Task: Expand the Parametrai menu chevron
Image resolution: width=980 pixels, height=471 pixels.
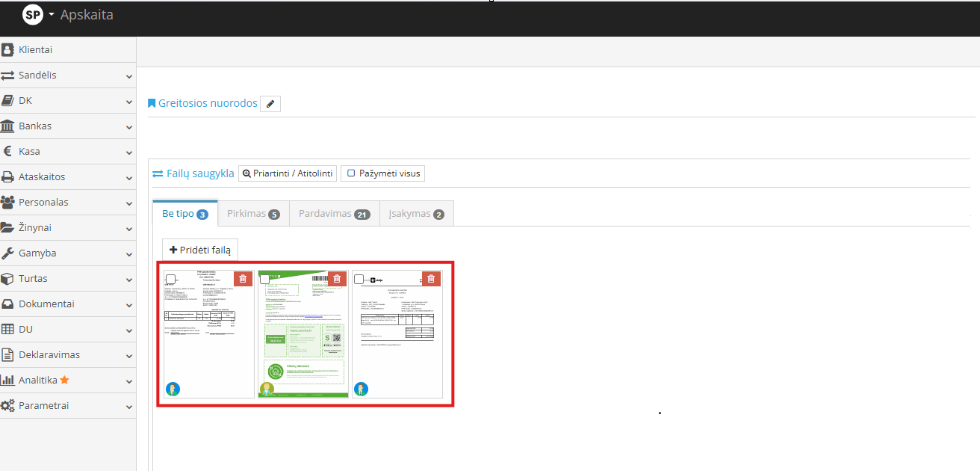Action: pos(129,407)
